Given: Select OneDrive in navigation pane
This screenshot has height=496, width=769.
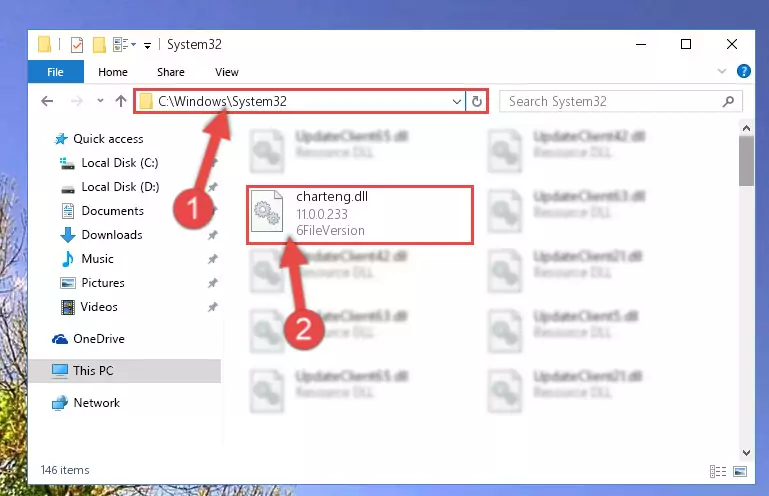Looking at the screenshot, I should coord(88,339).
